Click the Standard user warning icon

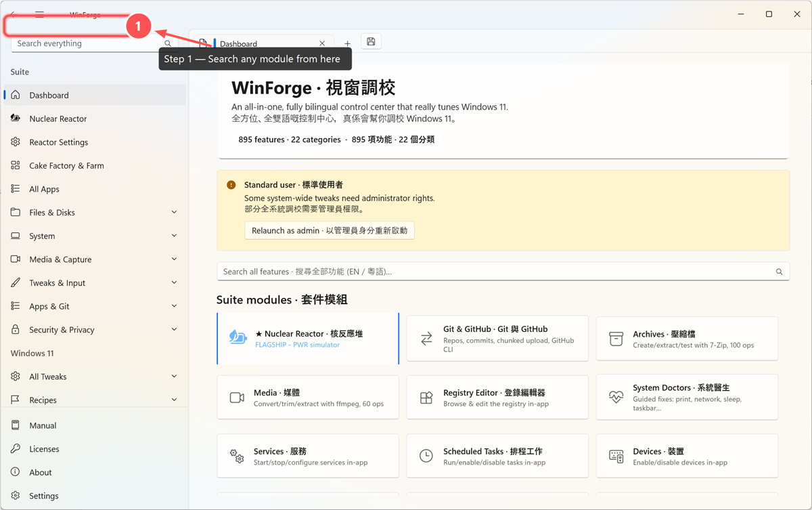click(231, 185)
